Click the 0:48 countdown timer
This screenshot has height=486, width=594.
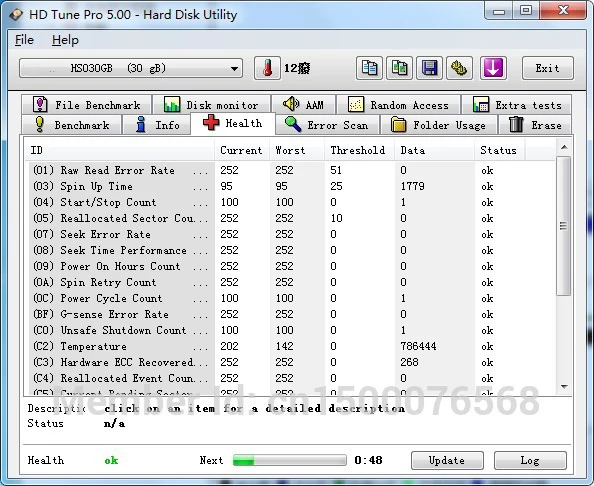[368, 460]
